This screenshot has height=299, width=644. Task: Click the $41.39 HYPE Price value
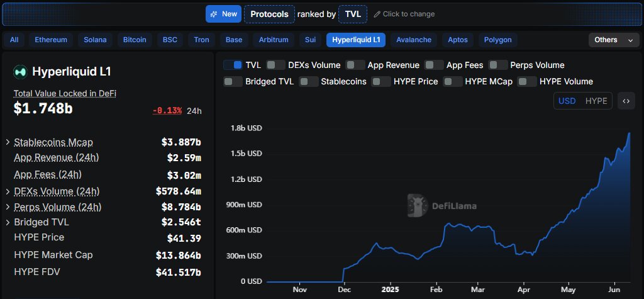[x=184, y=238]
